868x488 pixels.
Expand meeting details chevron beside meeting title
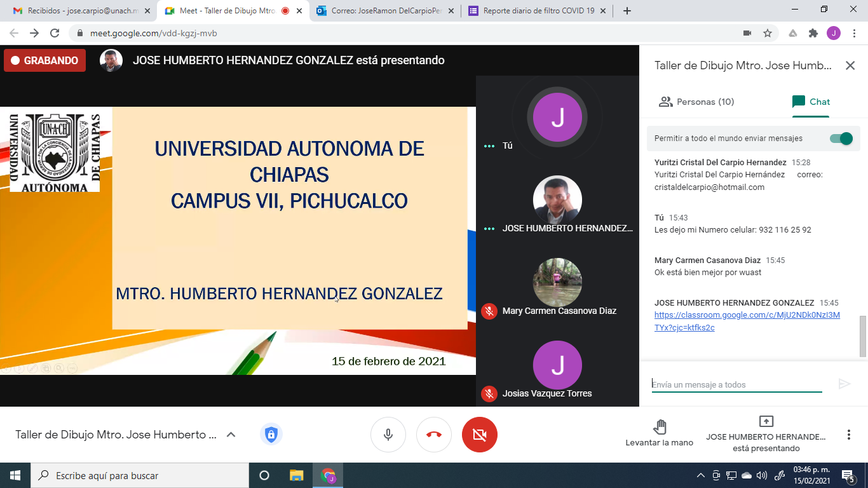231,435
